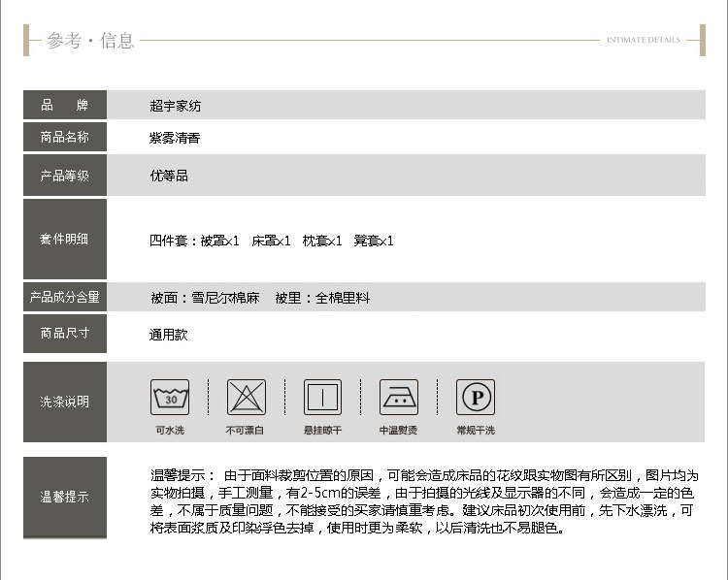Click the size value 通用款
Image resolution: width=728 pixels, height=580 pixels.
(x=168, y=335)
